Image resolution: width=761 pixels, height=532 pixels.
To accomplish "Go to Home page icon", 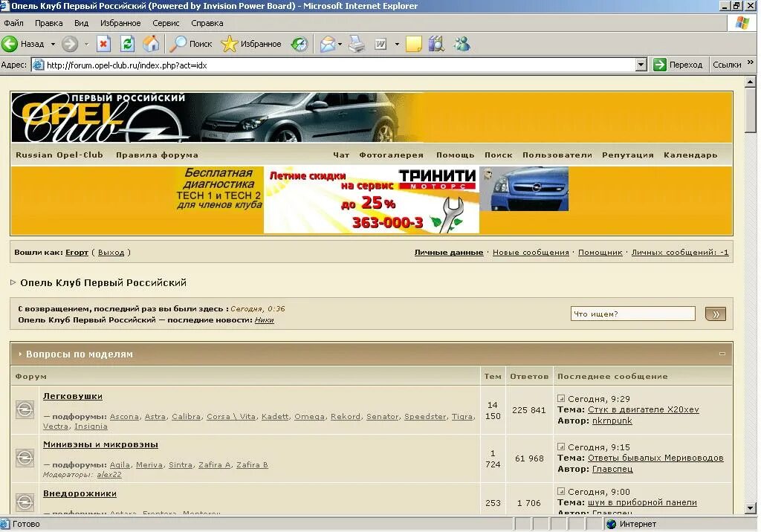I will (x=151, y=44).
